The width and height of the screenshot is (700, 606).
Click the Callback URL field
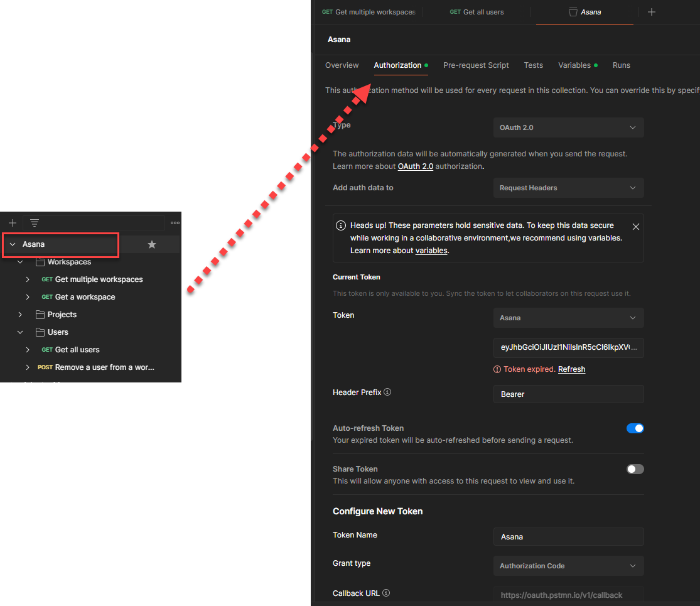(x=568, y=595)
